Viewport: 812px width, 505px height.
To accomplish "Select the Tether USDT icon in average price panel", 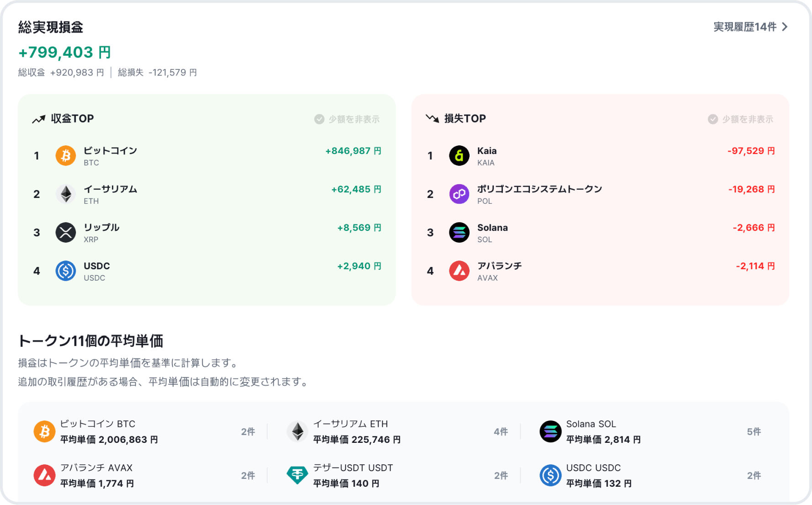I will (x=297, y=475).
